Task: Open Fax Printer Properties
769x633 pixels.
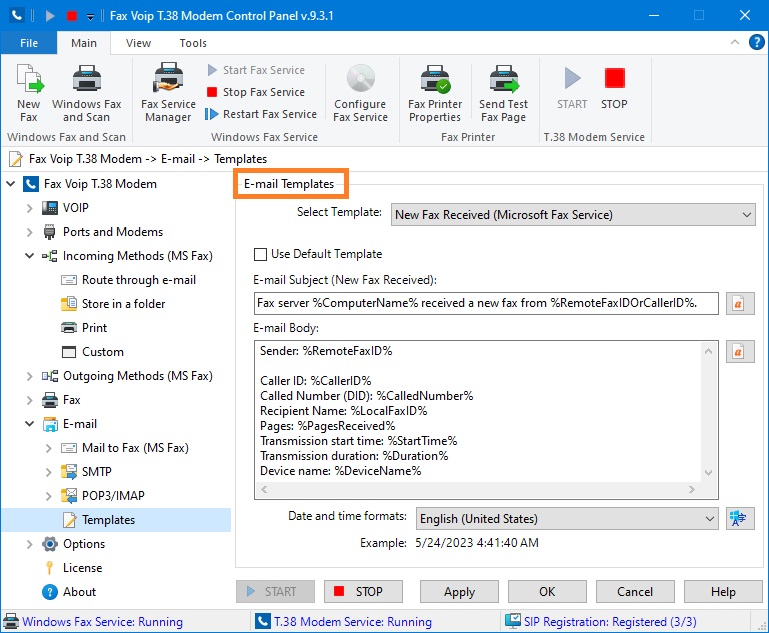Action: click(435, 93)
